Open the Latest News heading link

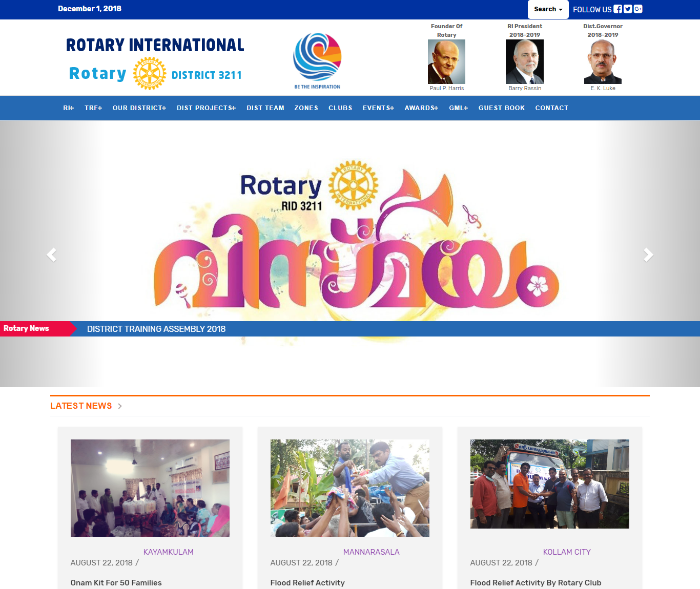coord(81,406)
